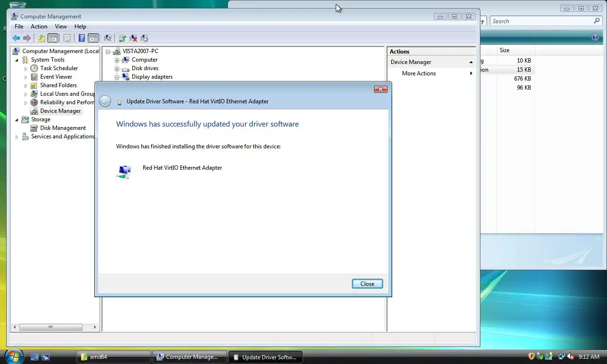Toggle Show/Hide Console Tree toolbar icon
The height and width of the screenshot is (364, 607).
(x=53, y=38)
